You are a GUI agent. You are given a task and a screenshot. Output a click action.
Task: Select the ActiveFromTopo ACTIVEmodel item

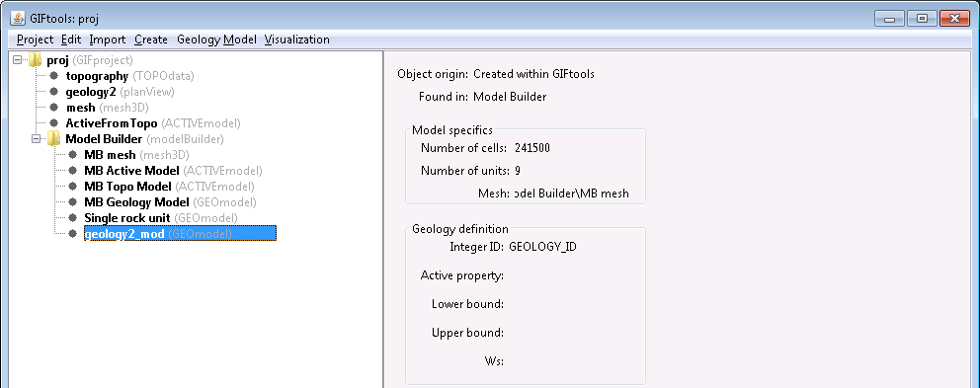click(153, 123)
